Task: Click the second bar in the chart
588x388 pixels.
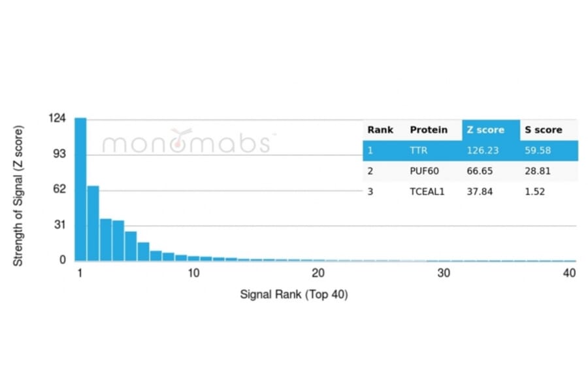Action: click(93, 223)
